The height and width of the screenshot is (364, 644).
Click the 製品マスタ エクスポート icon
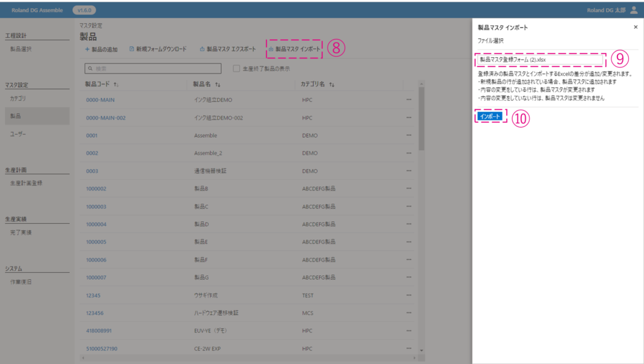(x=202, y=49)
